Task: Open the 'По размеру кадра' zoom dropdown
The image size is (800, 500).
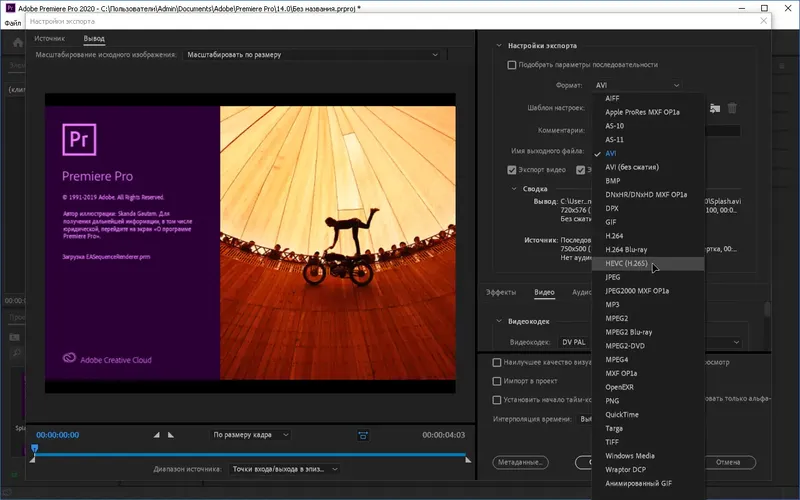Action: coord(250,435)
